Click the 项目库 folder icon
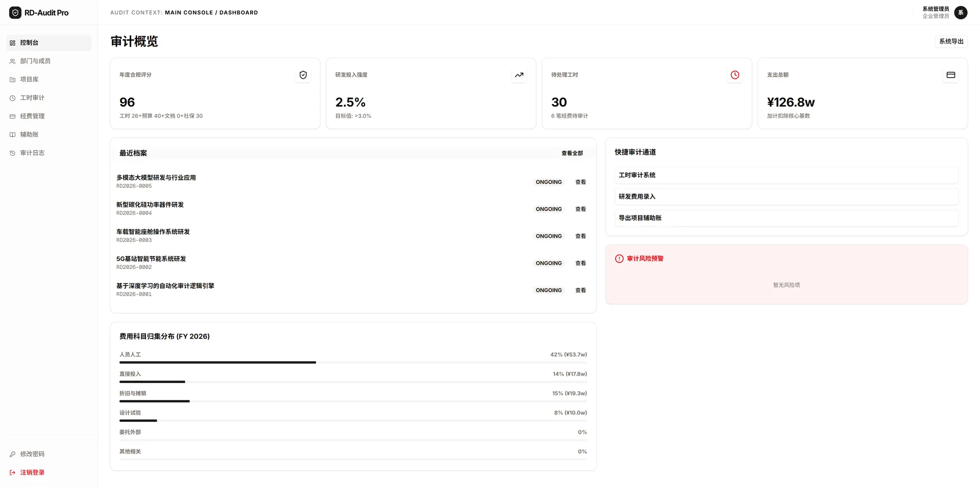The height and width of the screenshot is (487, 980). [12, 80]
